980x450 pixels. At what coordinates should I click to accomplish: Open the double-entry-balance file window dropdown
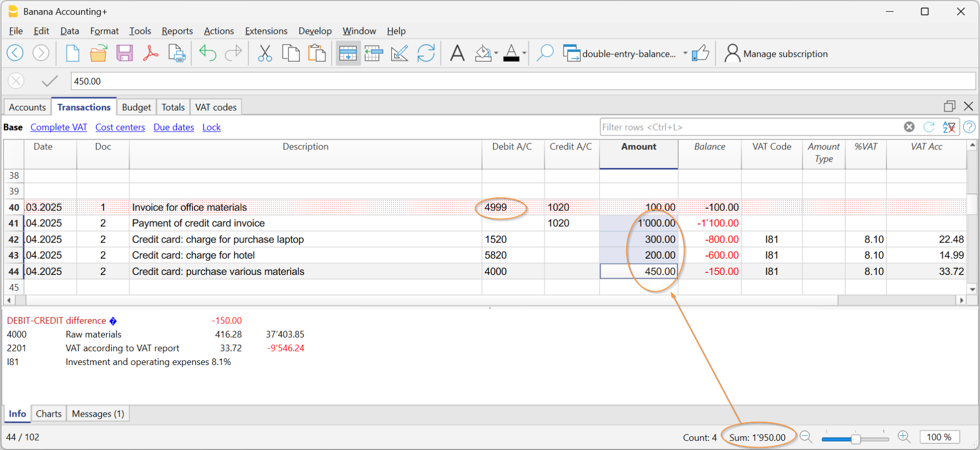click(685, 53)
